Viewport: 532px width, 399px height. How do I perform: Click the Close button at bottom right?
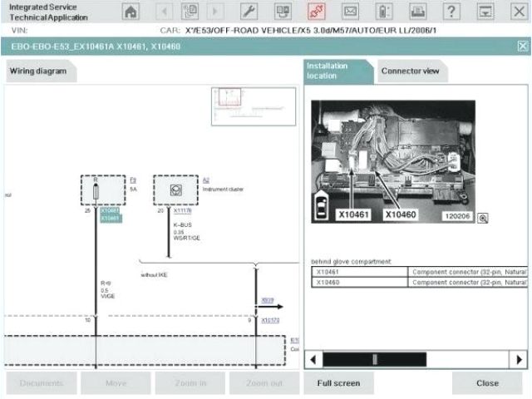coord(487,383)
